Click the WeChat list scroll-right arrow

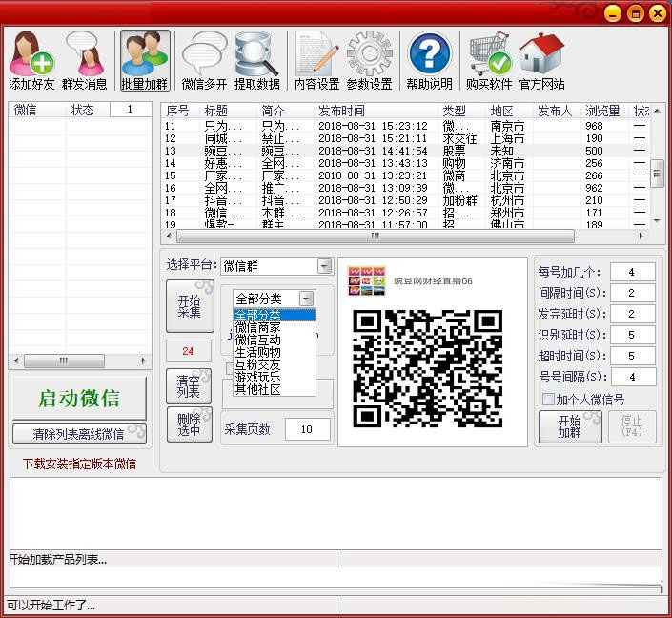coord(144,360)
